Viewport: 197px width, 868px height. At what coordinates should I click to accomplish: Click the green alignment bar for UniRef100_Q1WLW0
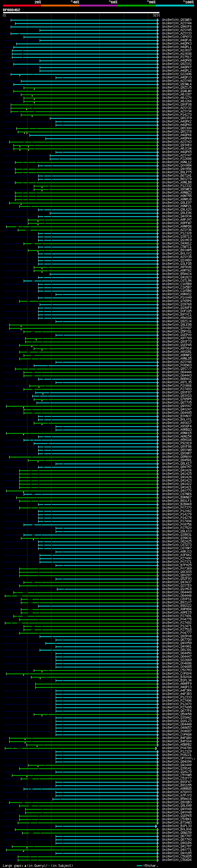(86, 91)
